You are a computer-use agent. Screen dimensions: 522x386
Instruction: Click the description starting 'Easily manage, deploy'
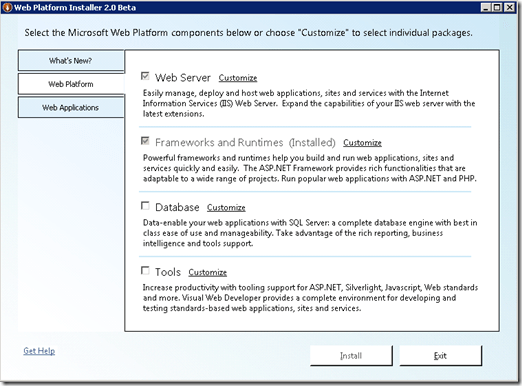coord(309,103)
